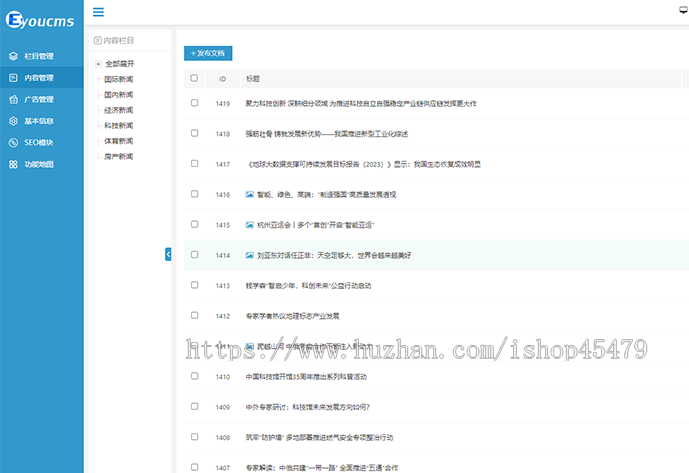Image resolution: width=689 pixels, height=473 pixels.
Task: Open 功能地图 in the sidebar
Action: (x=42, y=164)
